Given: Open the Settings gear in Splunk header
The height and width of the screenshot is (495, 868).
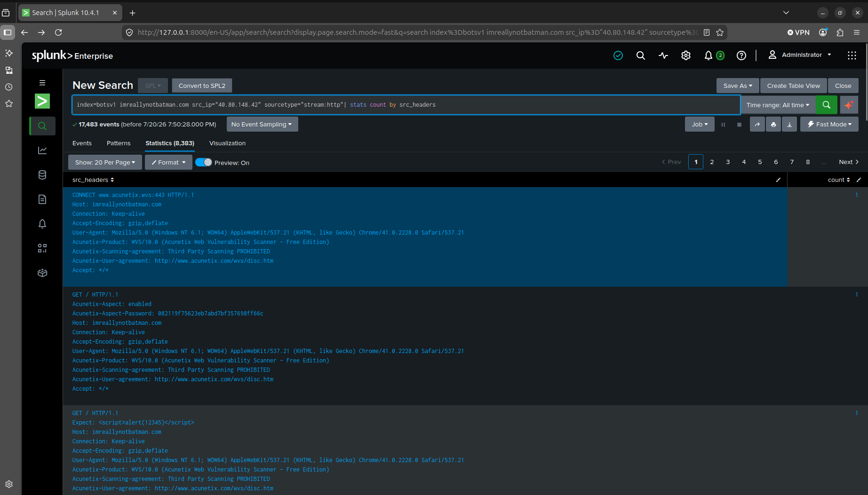Looking at the screenshot, I should [686, 55].
